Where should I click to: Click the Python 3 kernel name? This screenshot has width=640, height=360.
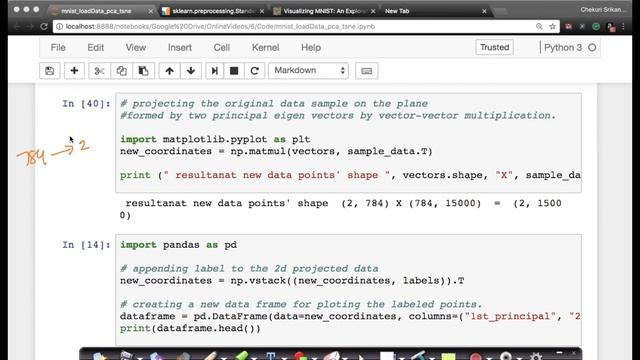point(563,48)
